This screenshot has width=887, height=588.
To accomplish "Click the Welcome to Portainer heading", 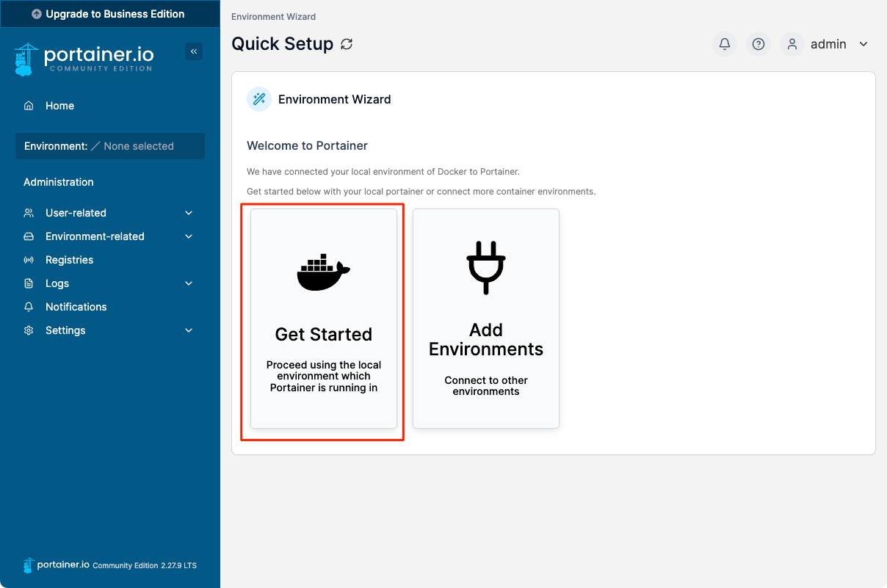I will click(x=307, y=145).
